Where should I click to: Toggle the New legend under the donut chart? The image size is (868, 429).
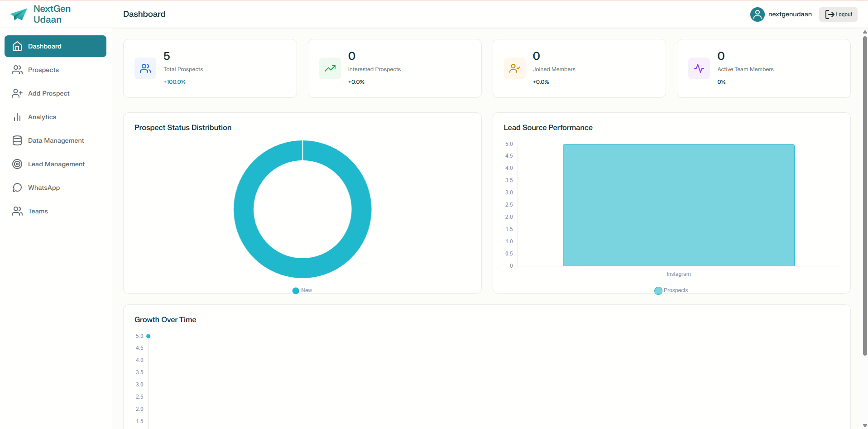click(x=302, y=290)
